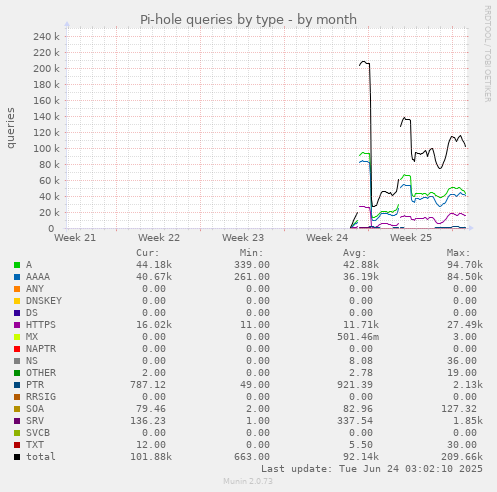Image resolution: width=497 pixels, height=492 pixels.
Task: Click the 'Min:' column header
Action: 251,253
